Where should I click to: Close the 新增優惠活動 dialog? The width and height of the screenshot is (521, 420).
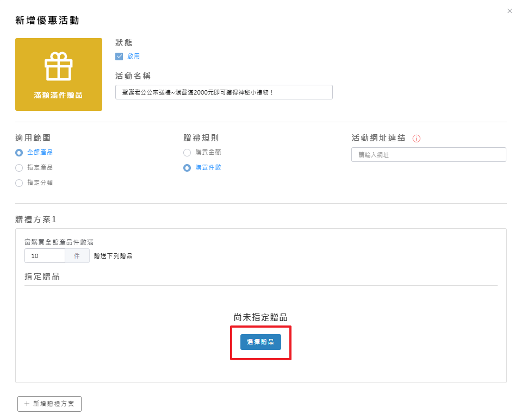tap(510, 11)
